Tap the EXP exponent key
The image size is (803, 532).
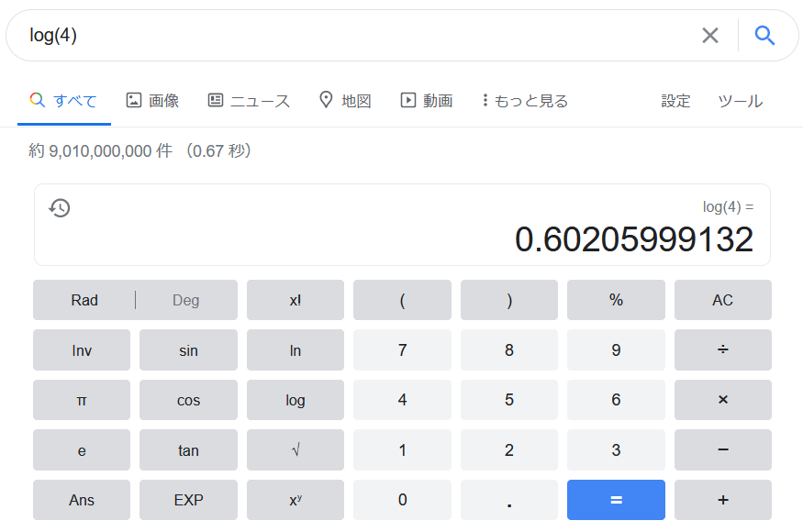(x=188, y=500)
